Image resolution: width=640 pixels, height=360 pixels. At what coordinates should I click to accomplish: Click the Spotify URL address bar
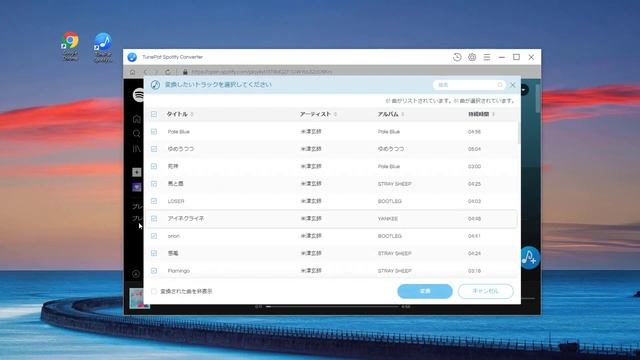click(x=261, y=72)
